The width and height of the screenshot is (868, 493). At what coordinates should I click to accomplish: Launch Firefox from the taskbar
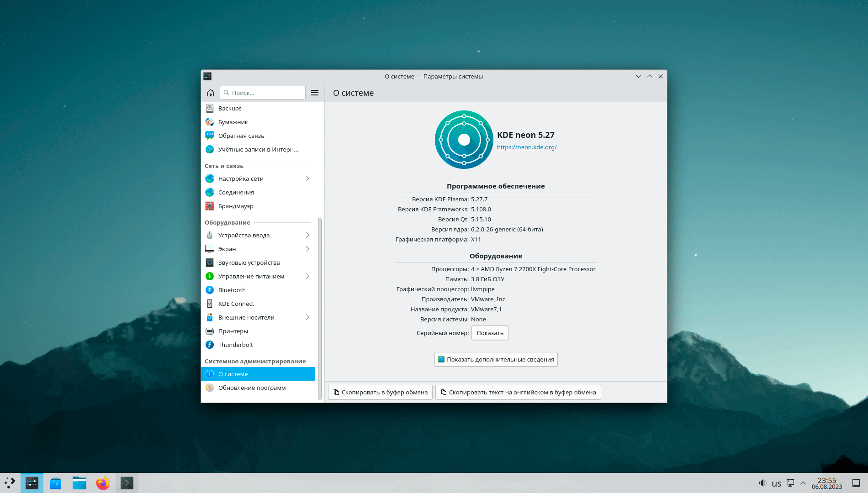point(103,483)
